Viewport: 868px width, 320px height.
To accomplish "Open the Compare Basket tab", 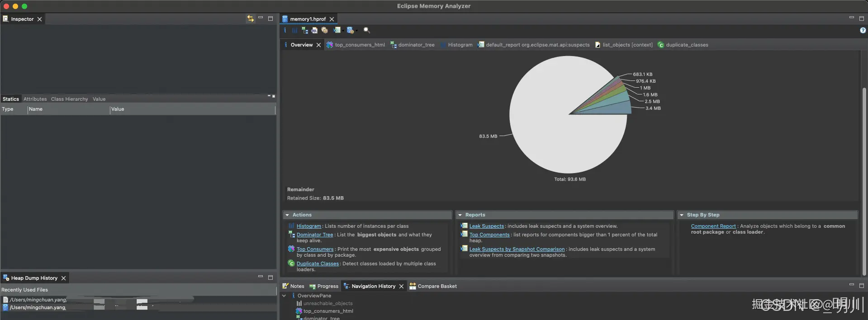I will [433, 286].
